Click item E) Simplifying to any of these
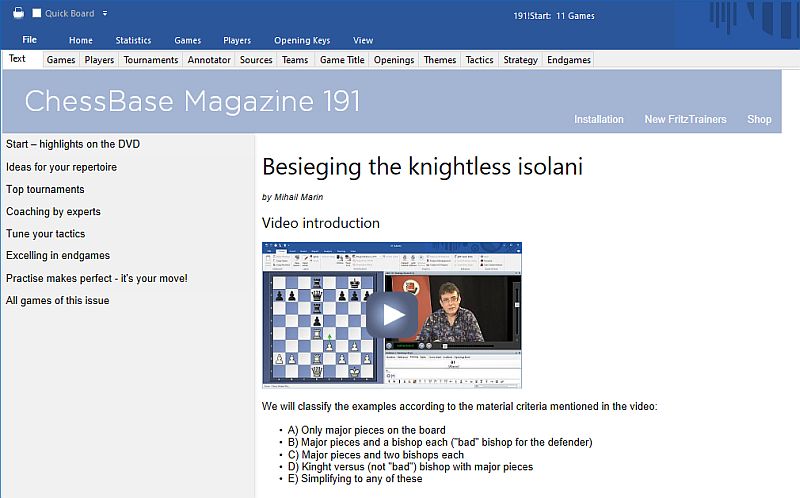 (355, 479)
